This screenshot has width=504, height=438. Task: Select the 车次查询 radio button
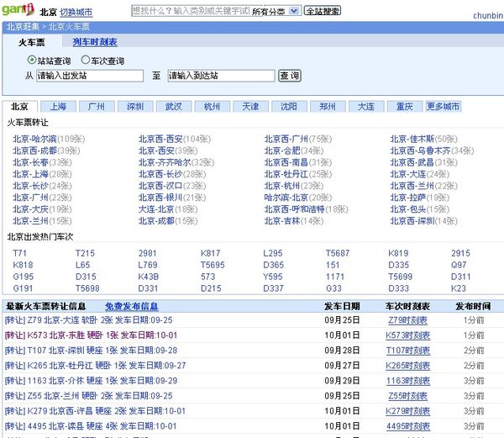86,61
